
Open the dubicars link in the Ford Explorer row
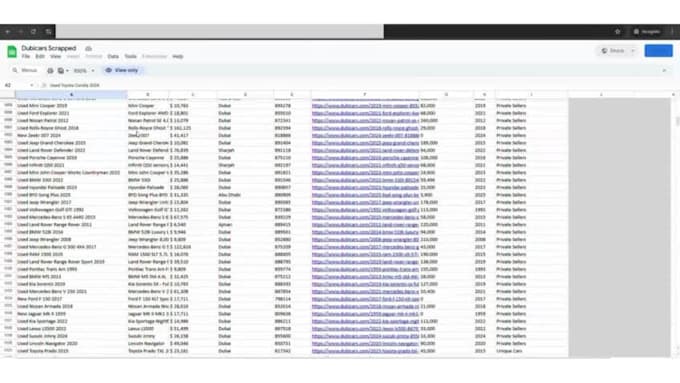pyautogui.click(x=365, y=113)
